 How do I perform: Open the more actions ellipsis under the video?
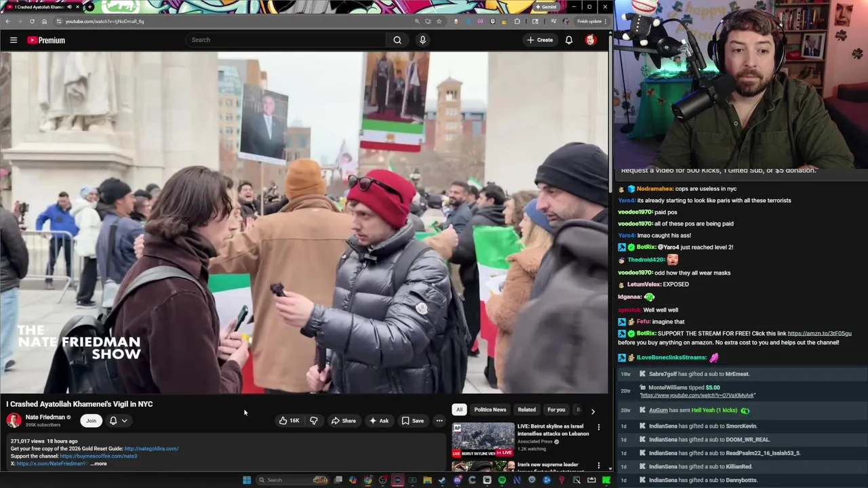(x=439, y=421)
